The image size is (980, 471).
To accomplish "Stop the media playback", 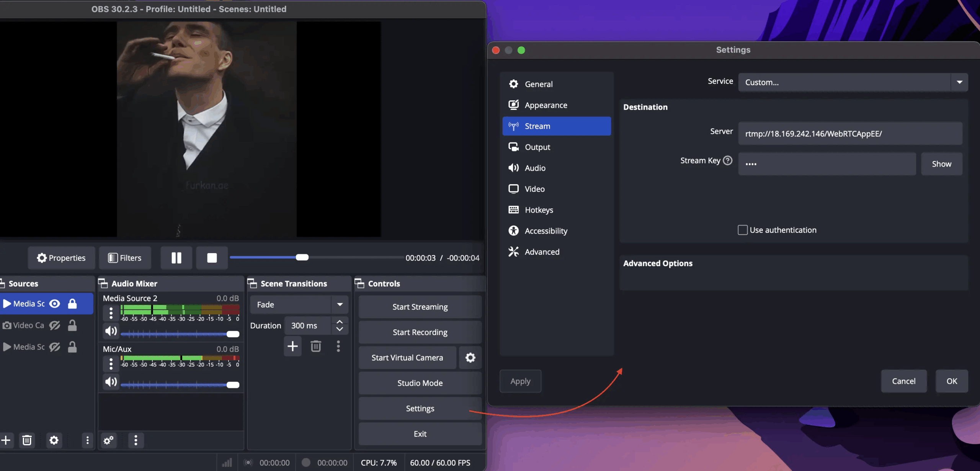I will click(x=212, y=258).
